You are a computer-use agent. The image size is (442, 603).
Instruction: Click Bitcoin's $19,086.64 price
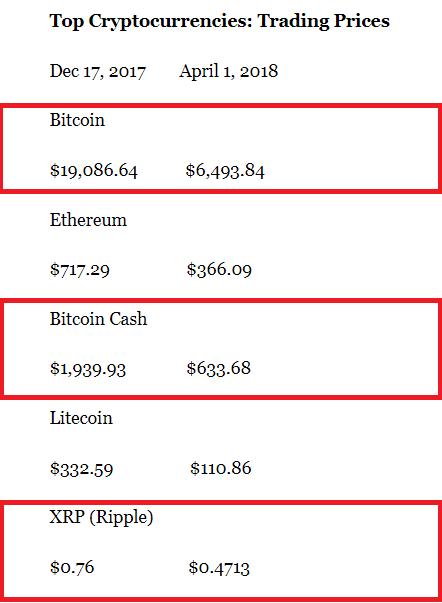tap(93, 170)
